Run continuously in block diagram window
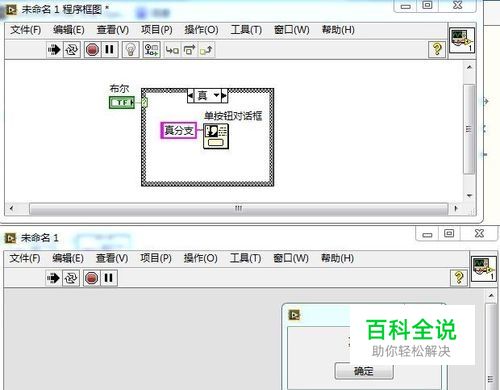The width and height of the screenshot is (500, 390). click(71, 50)
